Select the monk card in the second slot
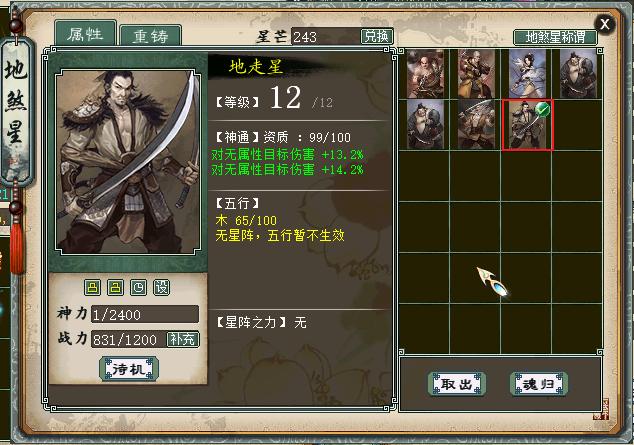Viewport: 634px width, 445px height. coord(476,74)
